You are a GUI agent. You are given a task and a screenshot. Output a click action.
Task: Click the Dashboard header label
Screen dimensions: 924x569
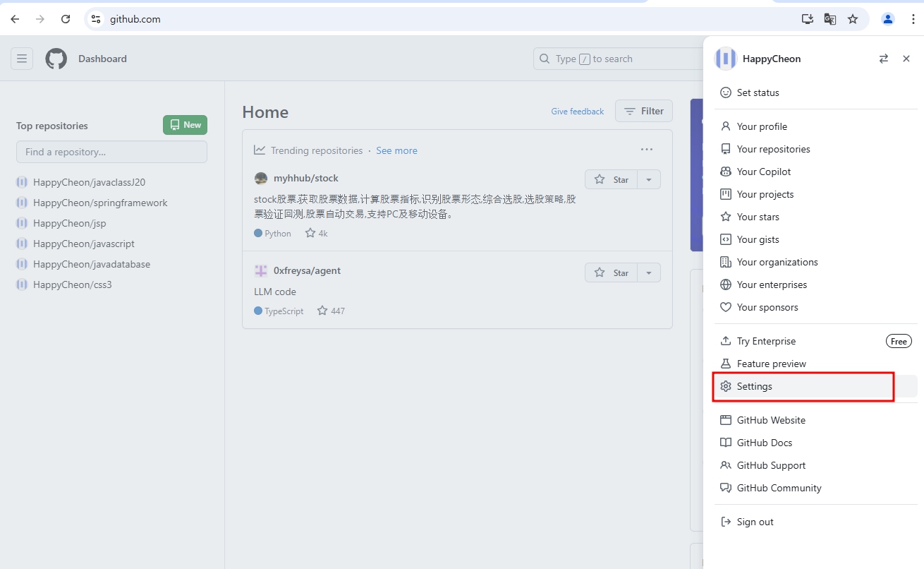102,59
